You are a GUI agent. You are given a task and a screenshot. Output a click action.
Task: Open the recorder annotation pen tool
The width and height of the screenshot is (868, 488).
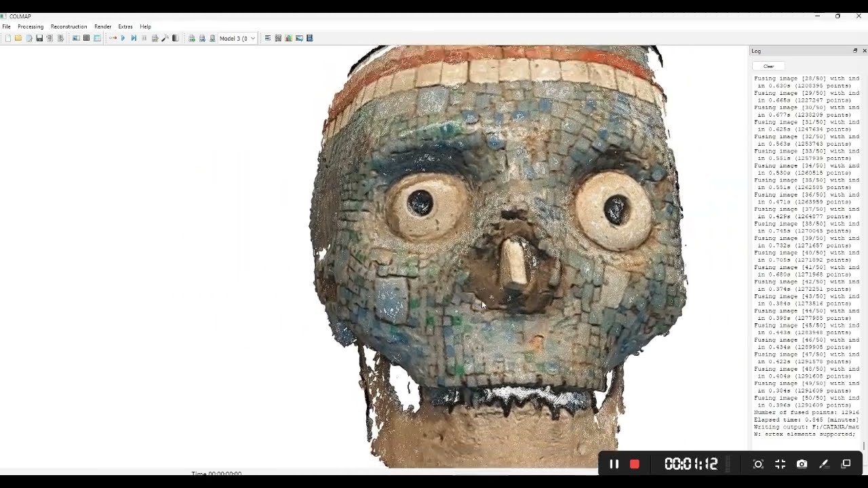coord(824,464)
